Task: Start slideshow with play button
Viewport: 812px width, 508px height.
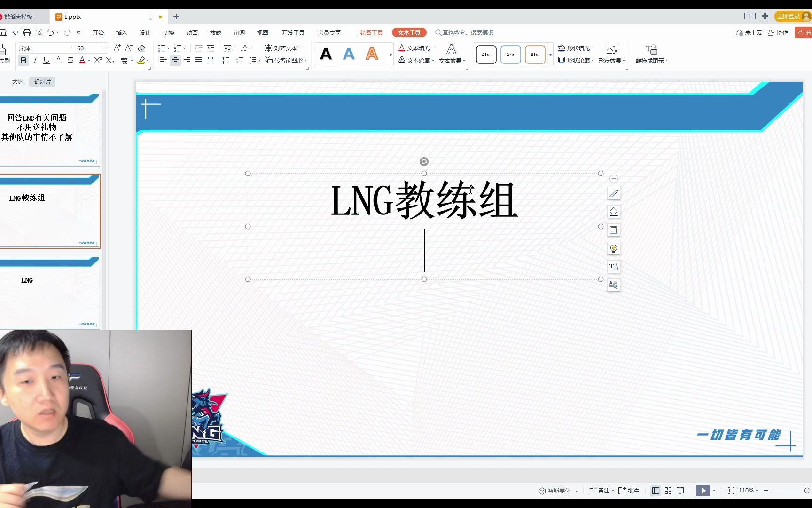Action: pos(703,491)
